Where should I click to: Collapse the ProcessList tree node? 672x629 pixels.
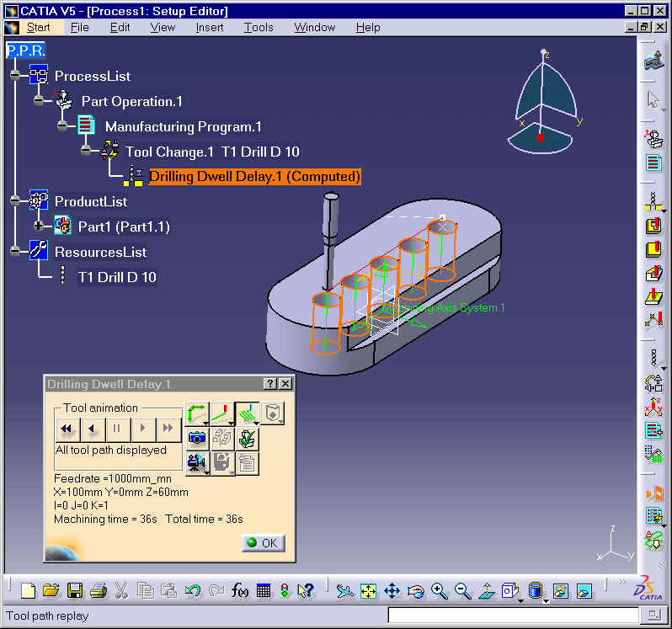[15, 76]
